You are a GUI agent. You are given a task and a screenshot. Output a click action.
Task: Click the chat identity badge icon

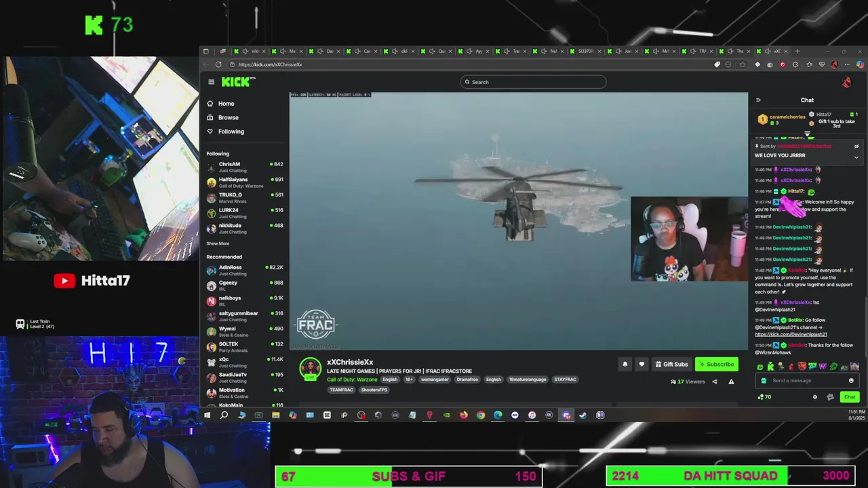click(830, 397)
